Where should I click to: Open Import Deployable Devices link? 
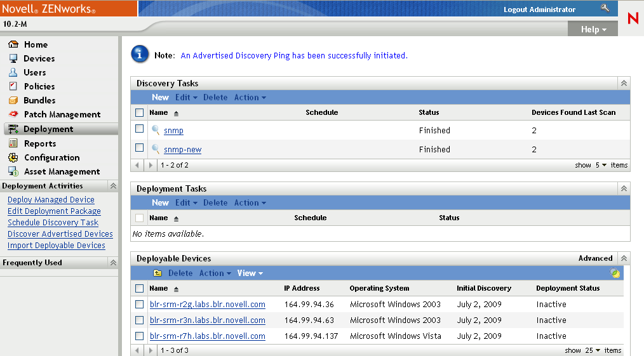[57, 245]
